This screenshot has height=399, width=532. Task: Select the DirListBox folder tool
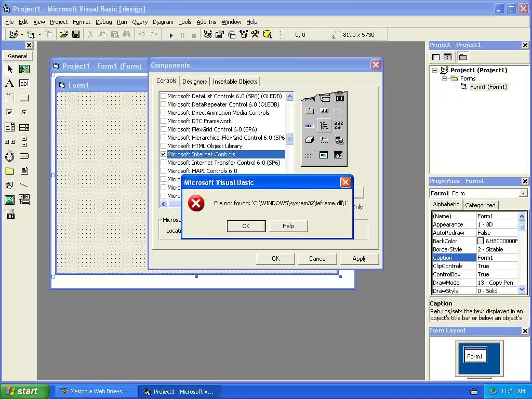click(10, 170)
